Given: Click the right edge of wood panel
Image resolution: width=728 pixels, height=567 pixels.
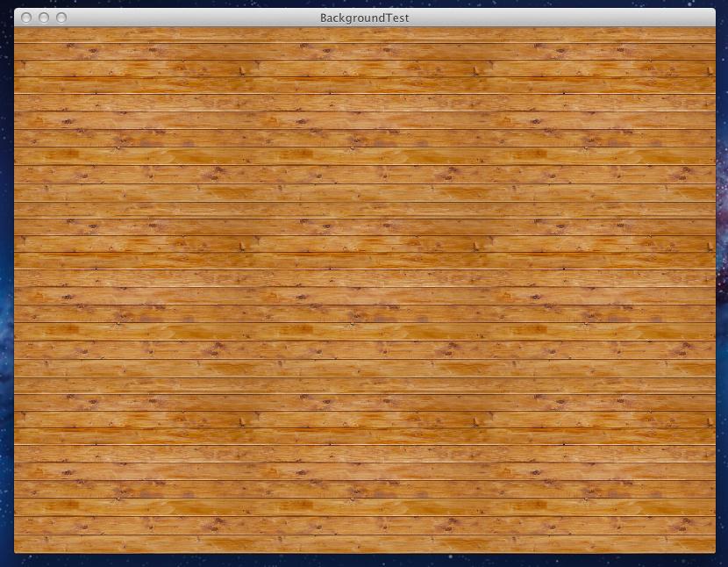Looking at the screenshot, I should [x=713, y=290].
